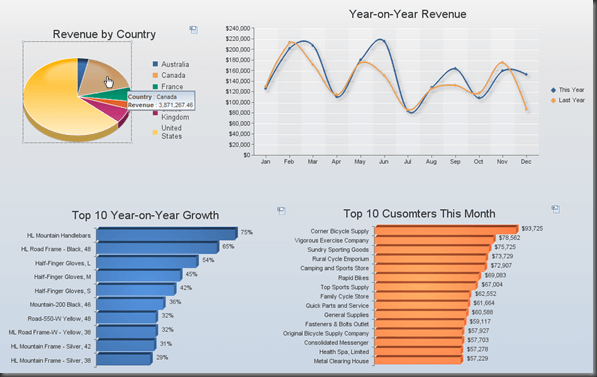Click the Top Sports Supply bar
597x377 pixels.
coord(426,286)
